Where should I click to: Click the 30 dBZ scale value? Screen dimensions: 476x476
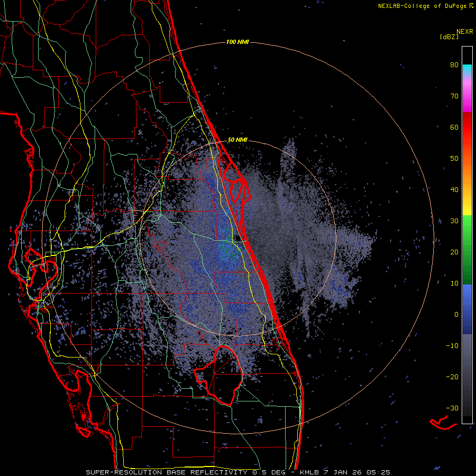tap(454, 221)
